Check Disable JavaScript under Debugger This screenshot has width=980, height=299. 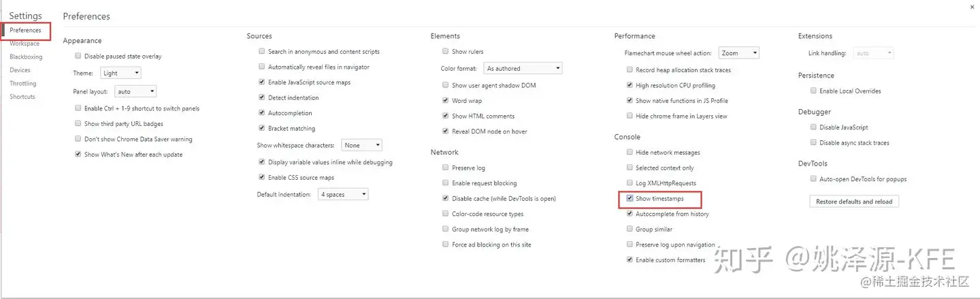813,127
